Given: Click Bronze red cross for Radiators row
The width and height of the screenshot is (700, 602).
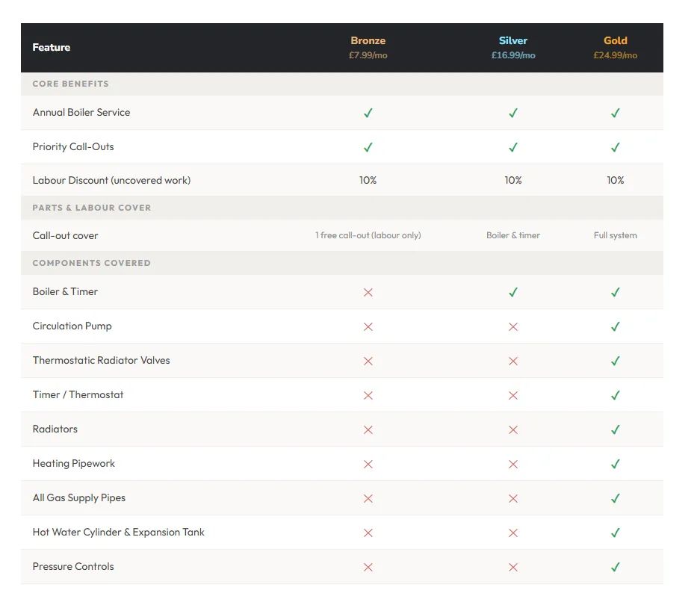Looking at the screenshot, I should click(368, 429).
